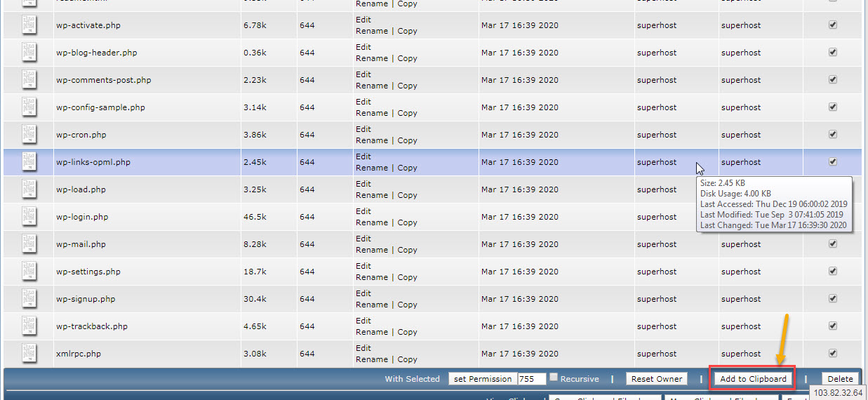This screenshot has height=400, width=868.
Task: Click the xmlrpc.php file icon
Action: coord(29,354)
